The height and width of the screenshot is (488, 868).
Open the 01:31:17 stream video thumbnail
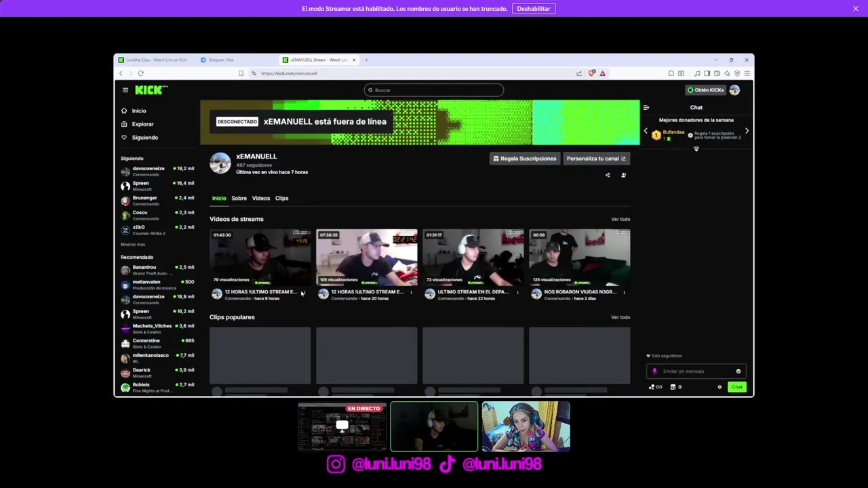pyautogui.click(x=473, y=258)
